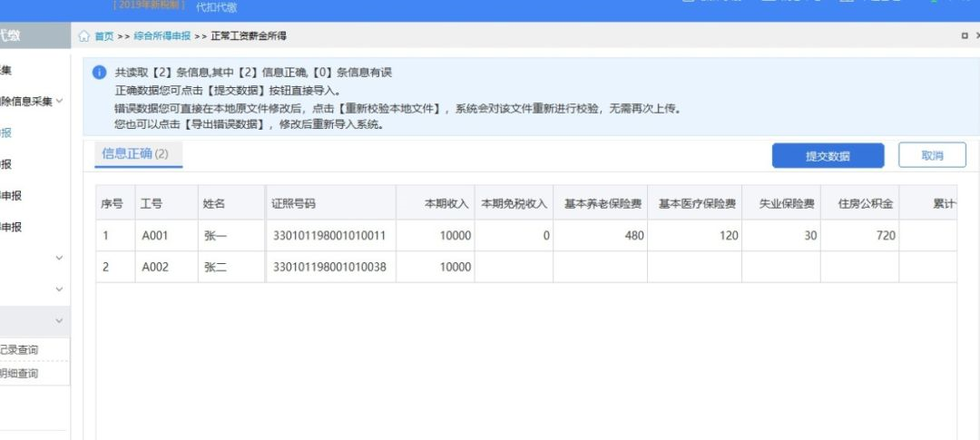
Task: Collapse the highlighted sidebar section chevron
Action: 60,320
